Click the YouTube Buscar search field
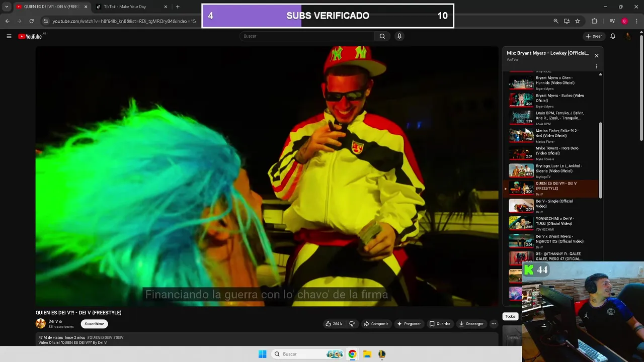 (307, 36)
